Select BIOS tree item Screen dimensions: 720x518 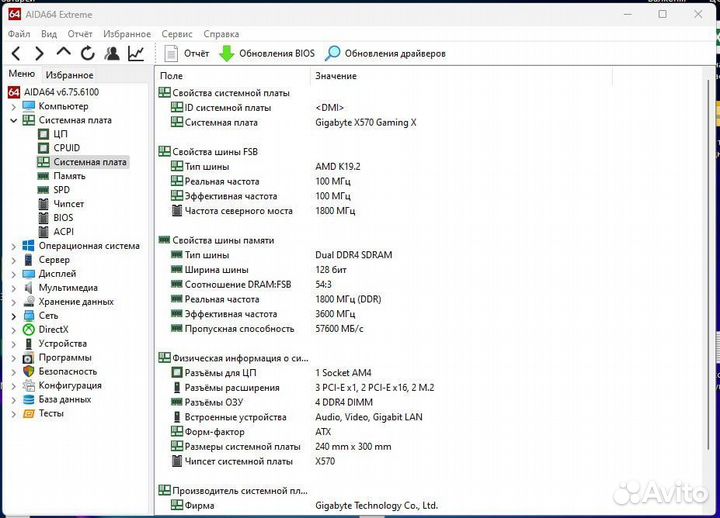click(x=55, y=218)
